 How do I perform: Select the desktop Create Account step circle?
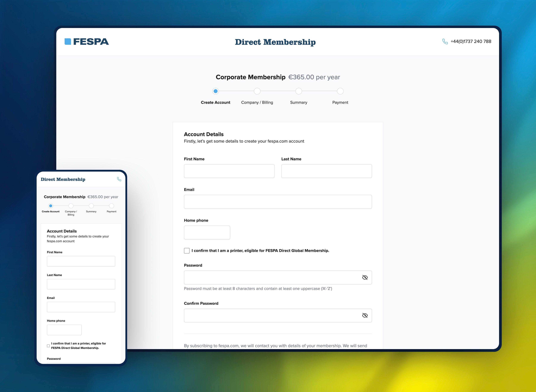point(215,91)
